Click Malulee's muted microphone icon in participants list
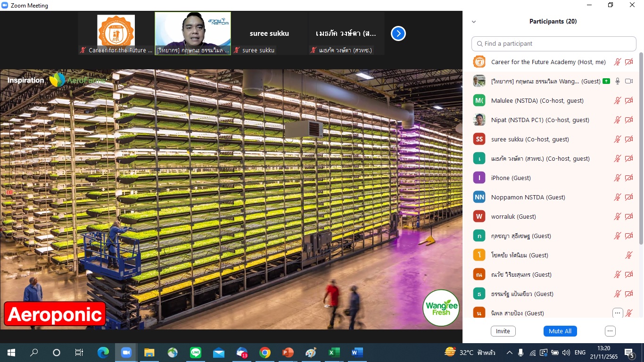 pyautogui.click(x=617, y=100)
